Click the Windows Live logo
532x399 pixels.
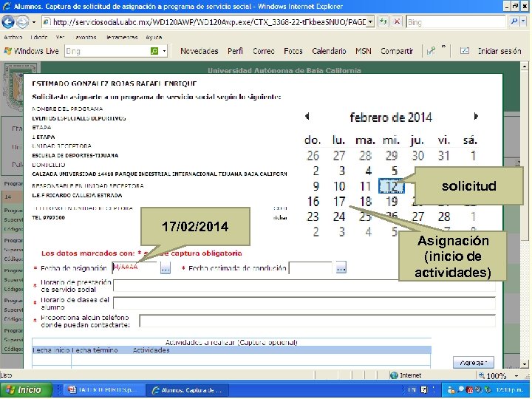click(31, 51)
